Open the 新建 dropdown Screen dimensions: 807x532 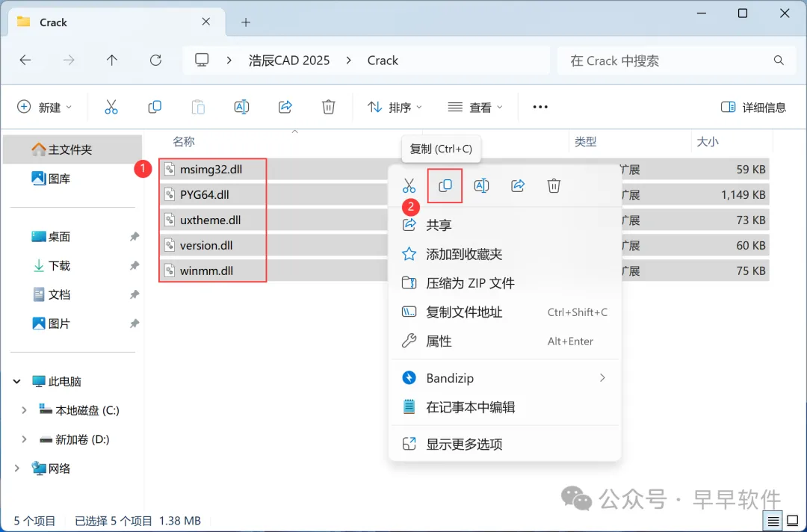pyautogui.click(x=45, y=107)
